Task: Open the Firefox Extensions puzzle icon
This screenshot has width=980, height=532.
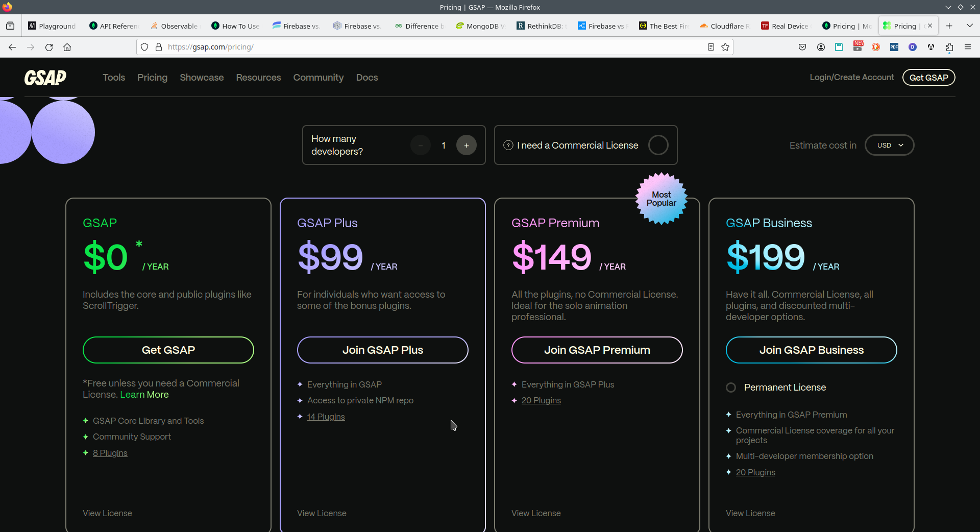Action: click(x=949, y=47)
